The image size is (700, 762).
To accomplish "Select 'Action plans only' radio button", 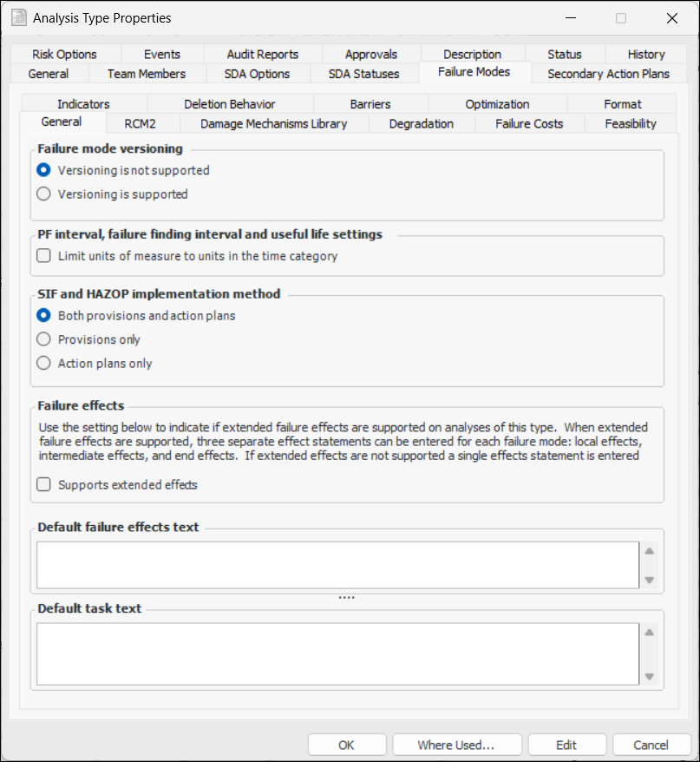I will (43, 364).
